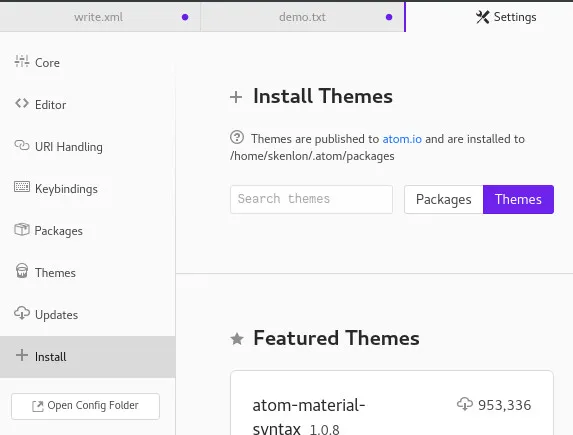Screen dimensions: 573x435
Task: Open the Editor settings section
Action: point(88,105)
